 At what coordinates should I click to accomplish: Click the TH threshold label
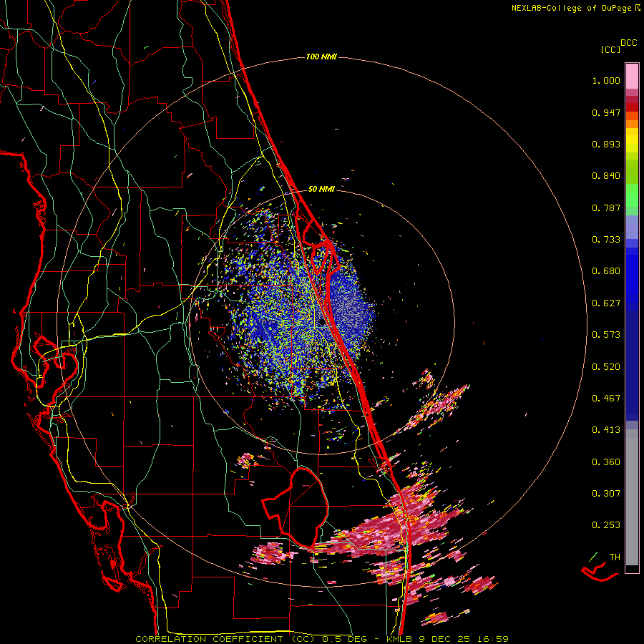pos(615,557)
